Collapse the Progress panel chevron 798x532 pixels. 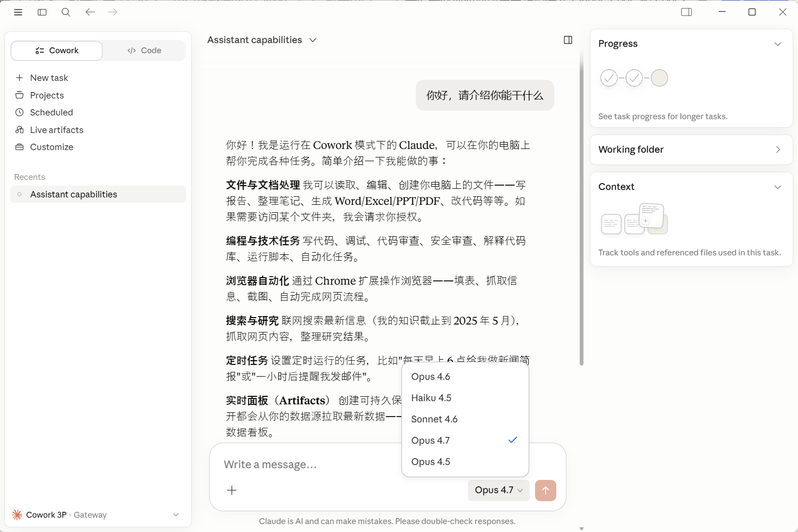778,44
